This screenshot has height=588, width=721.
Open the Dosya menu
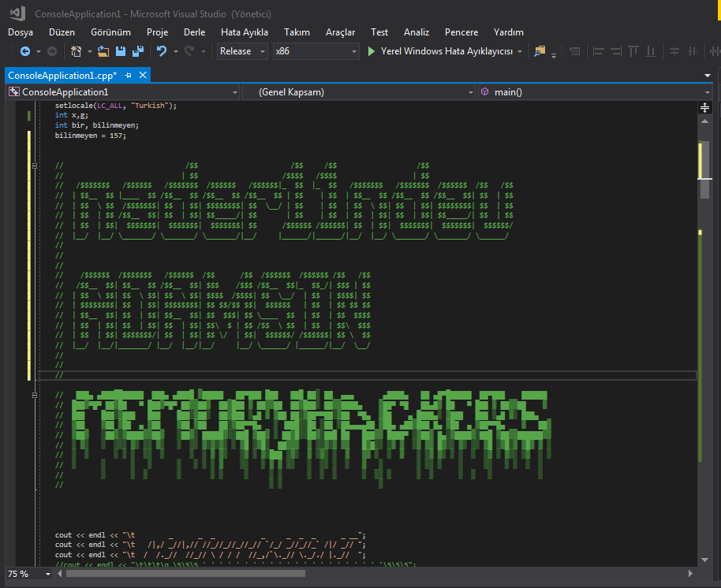21,32
